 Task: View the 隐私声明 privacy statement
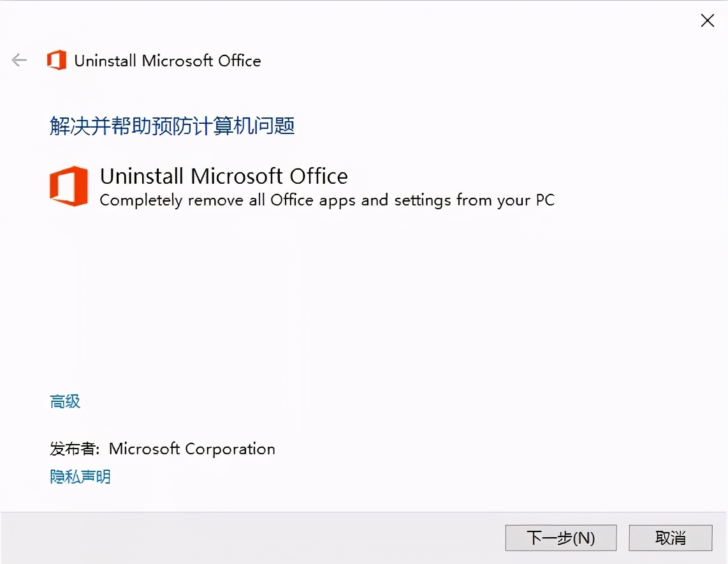coord(79,476)
